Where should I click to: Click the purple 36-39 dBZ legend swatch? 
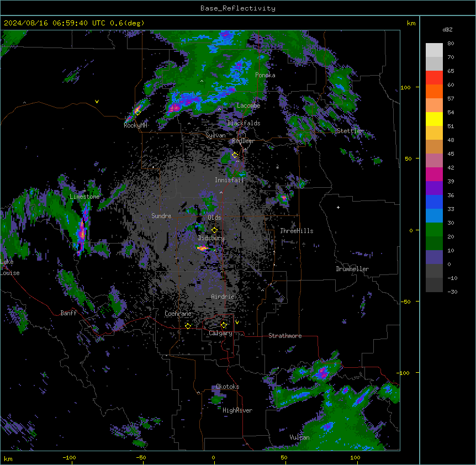[434, 188]
